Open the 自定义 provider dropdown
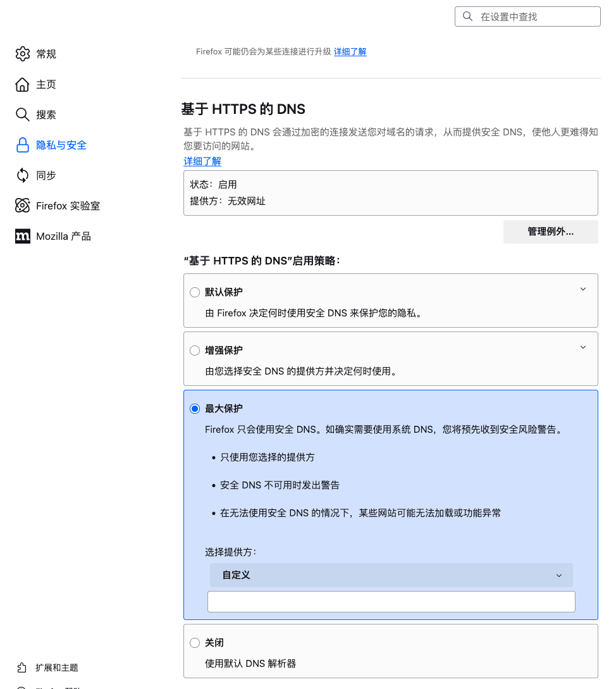 pos(391,575)
